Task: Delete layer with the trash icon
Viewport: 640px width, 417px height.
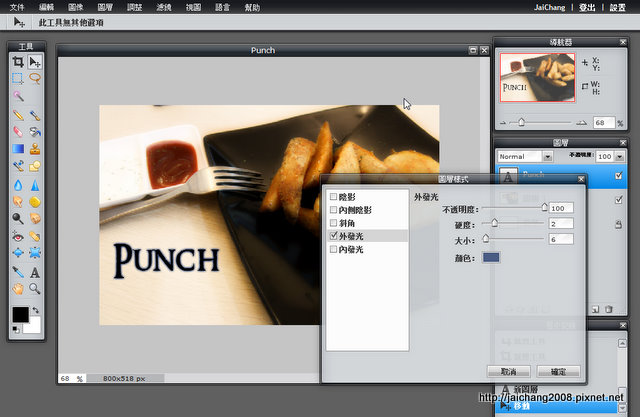Action: [609, 309]
